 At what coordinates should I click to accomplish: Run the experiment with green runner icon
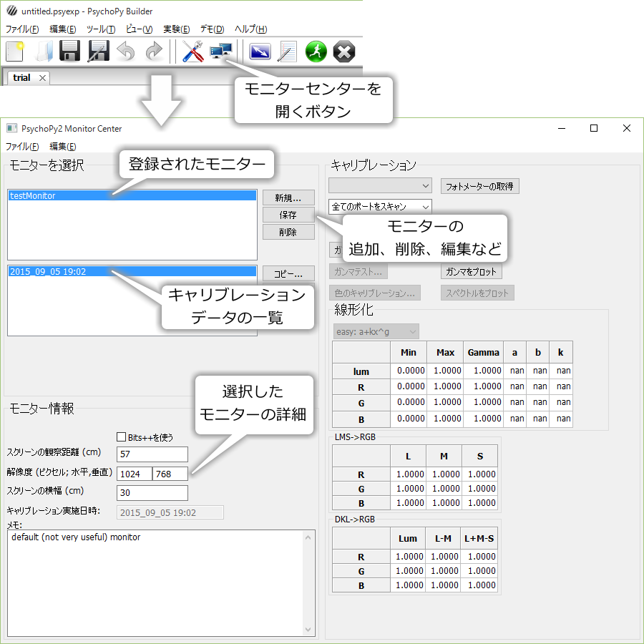point(316,52)
